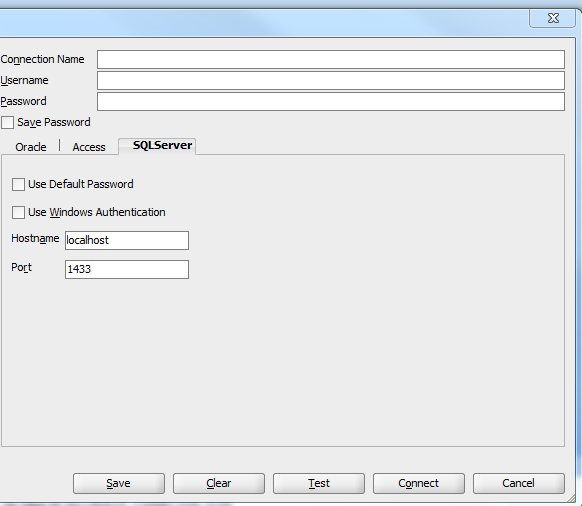Click the Hostname label
The width and height of the screenshot is (582, 506).
click(x=35, y=238)
